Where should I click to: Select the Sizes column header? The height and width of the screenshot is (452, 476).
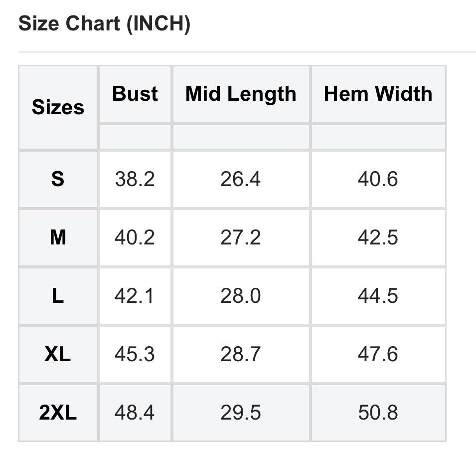click(58, 107)
